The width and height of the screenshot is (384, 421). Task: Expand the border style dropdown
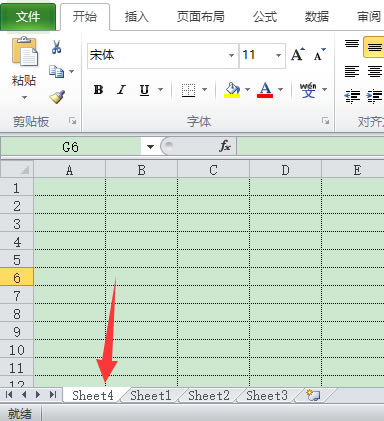tap(204, 89)
